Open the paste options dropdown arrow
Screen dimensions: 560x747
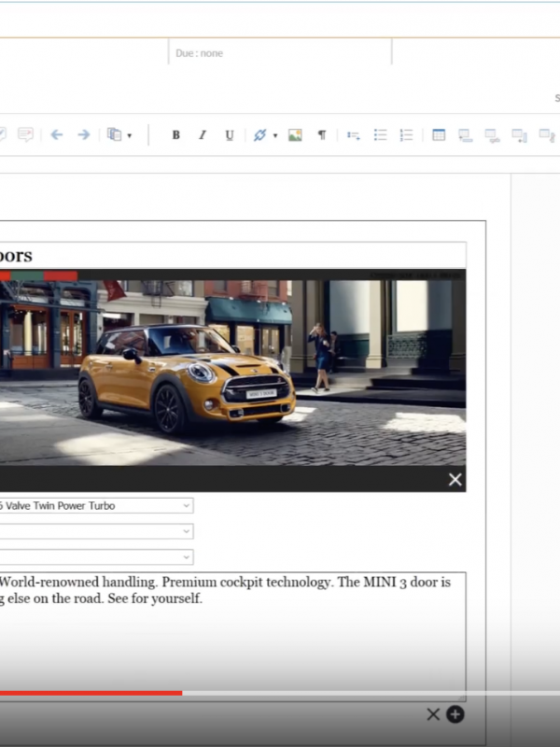(x=130, y=135)
